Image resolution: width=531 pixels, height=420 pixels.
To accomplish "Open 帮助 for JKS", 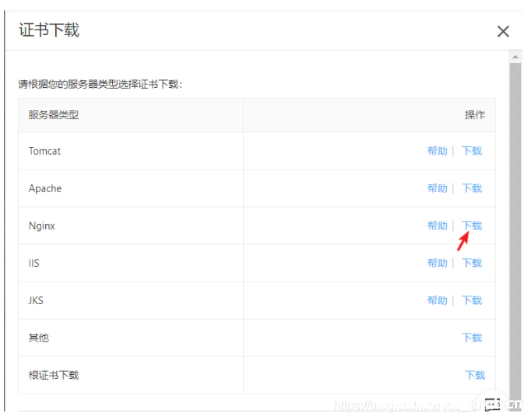I will click(x=437, y=300).
